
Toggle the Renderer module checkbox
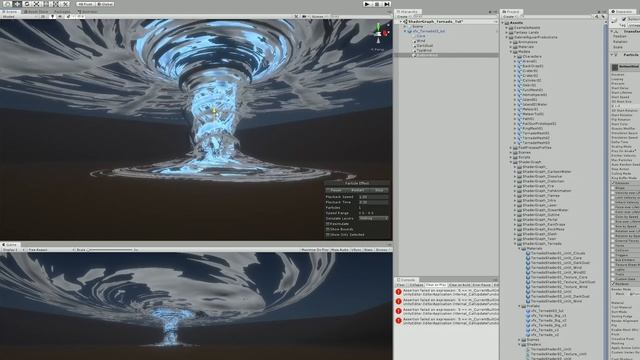pyautogui.click(x=613, y=284)
